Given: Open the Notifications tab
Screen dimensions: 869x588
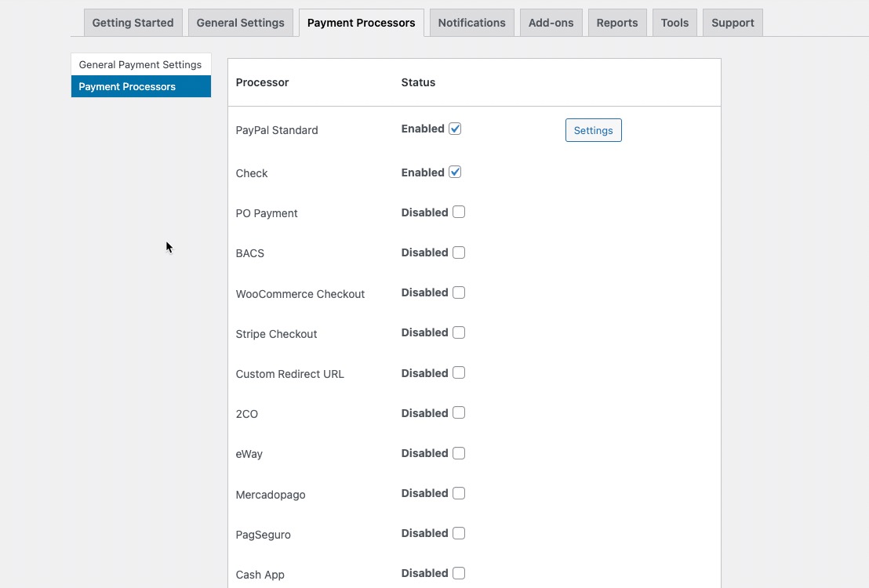Looking at the screenshot, I should coord(471,23).
